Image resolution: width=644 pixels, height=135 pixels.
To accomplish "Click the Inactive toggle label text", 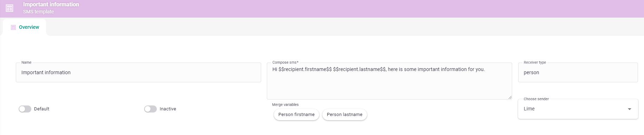I will (x=168, y=109).
